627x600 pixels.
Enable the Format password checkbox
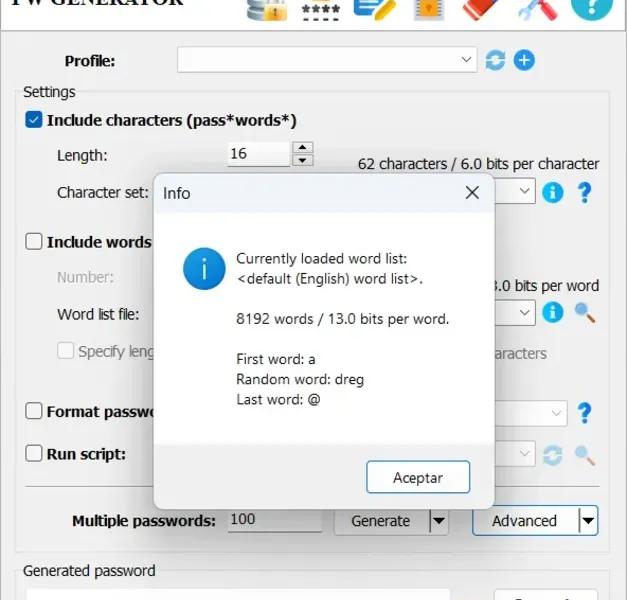point(34,411)
